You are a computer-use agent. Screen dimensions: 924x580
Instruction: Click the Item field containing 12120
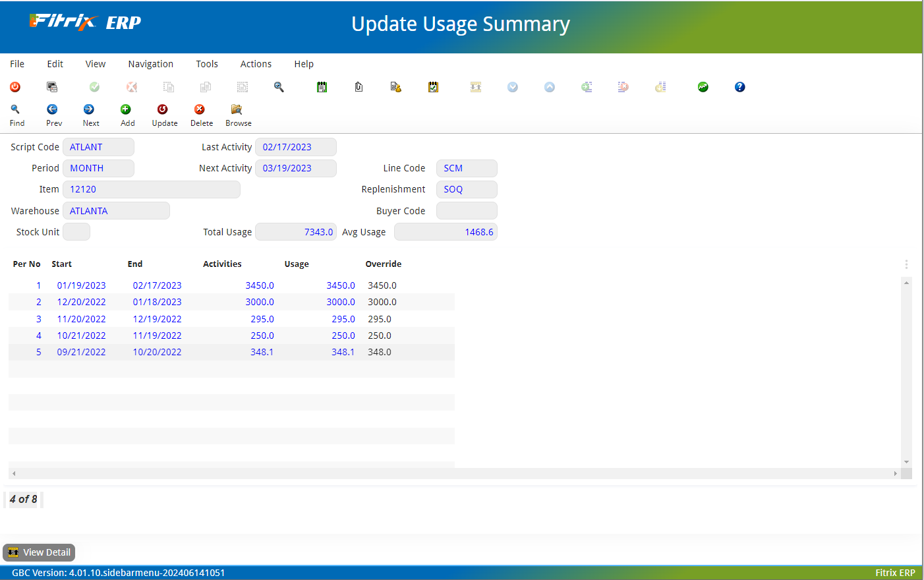pyautogui.click(x=152, y=189)
